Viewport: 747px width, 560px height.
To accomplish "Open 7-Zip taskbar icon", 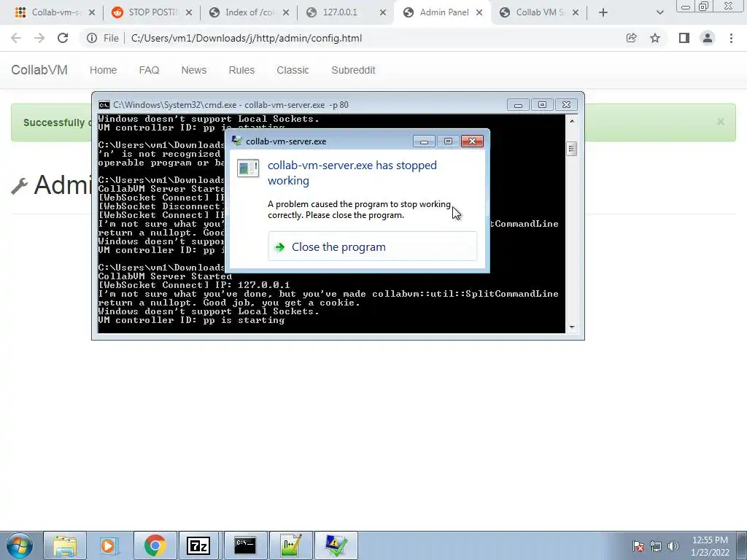I will coord(198,545).
